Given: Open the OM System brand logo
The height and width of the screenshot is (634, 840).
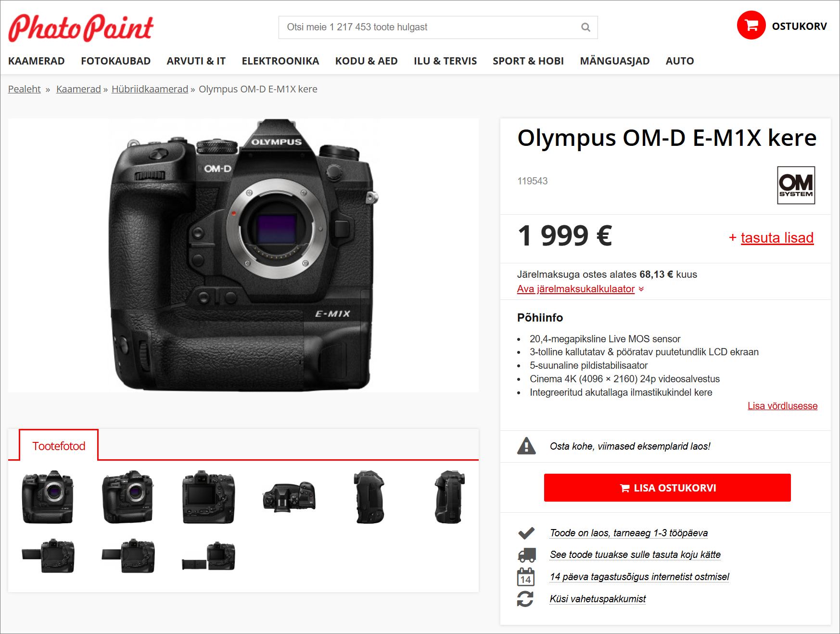Looking at the screenshot, I should [x=796, y=185].
